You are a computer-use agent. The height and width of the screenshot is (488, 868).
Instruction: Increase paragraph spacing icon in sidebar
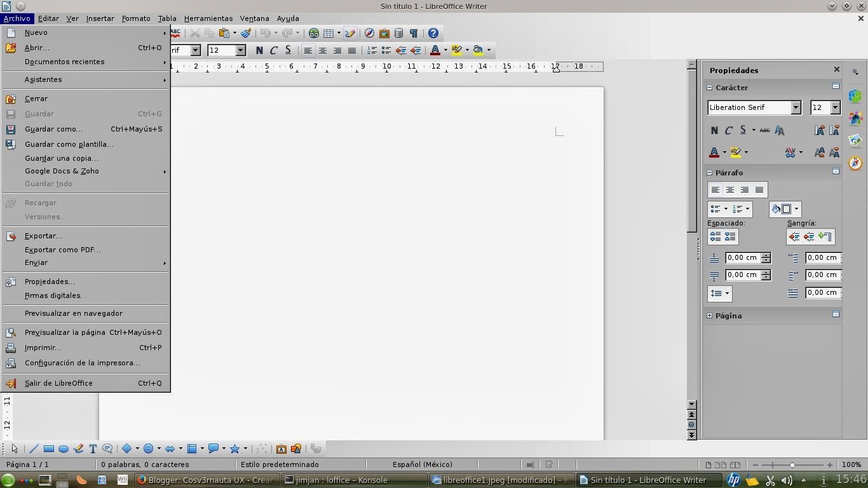click(715, 236)
